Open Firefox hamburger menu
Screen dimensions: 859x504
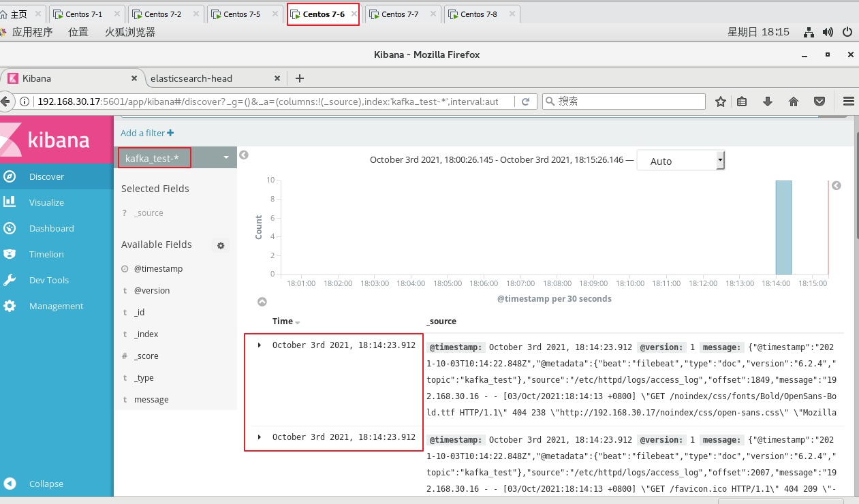tap(849, 101)
